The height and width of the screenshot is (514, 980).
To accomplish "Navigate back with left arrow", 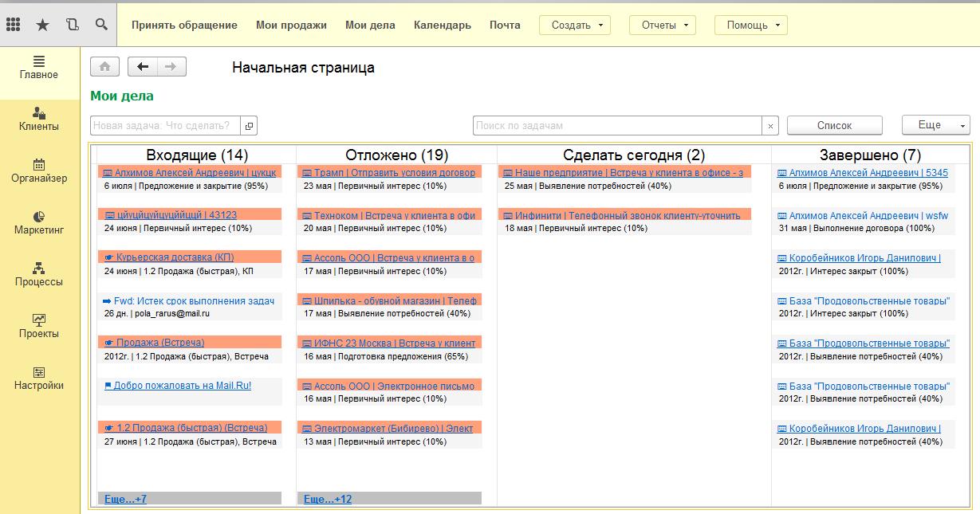I will point(143,67).
